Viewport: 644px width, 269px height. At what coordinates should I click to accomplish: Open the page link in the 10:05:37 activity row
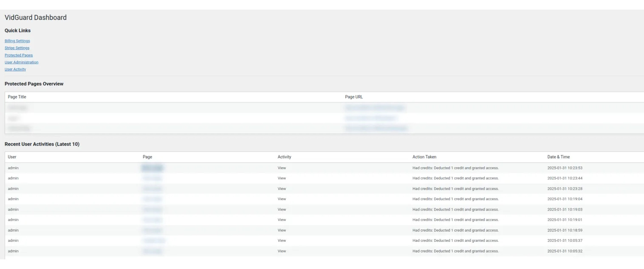click(154, 241)
